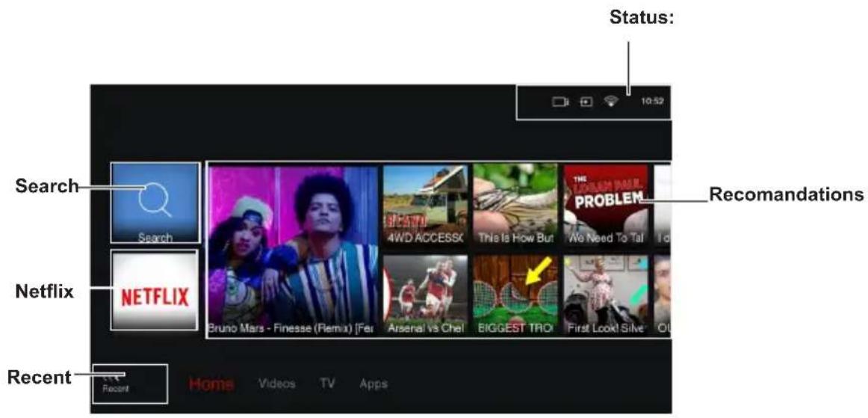Open the Apps tab

[373, 384]
